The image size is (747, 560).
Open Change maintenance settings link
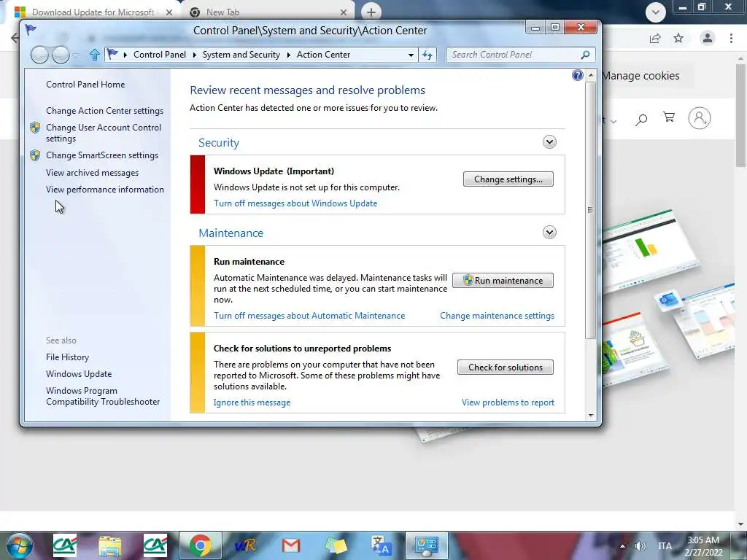tap(497, 316)
